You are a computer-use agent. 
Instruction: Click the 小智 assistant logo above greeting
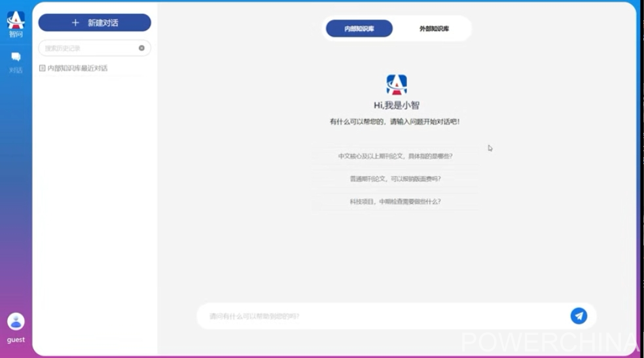coord(397,84)
